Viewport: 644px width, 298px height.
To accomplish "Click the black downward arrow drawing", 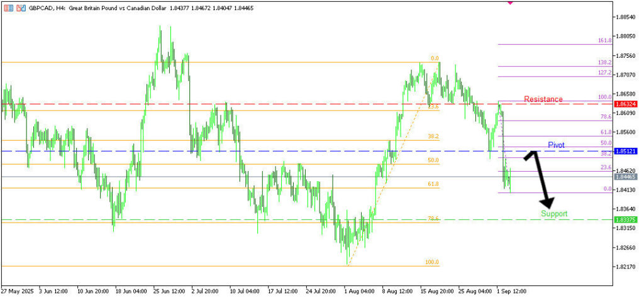I will tap(540, 179).
